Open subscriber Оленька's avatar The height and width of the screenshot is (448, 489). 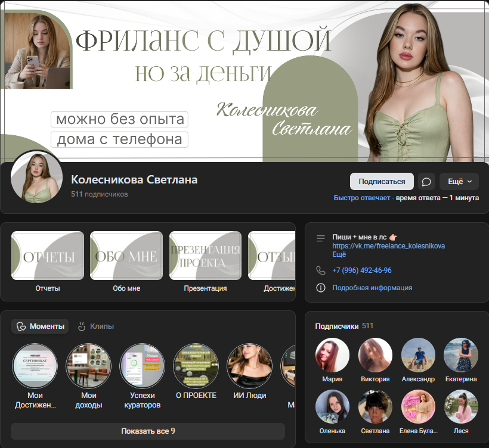pyautogui.click(x=332, y=407)
